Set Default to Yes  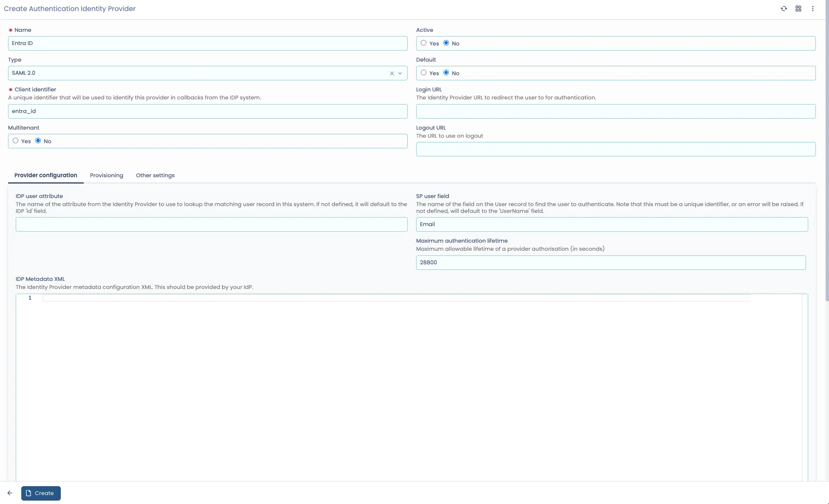coord(423,73)
